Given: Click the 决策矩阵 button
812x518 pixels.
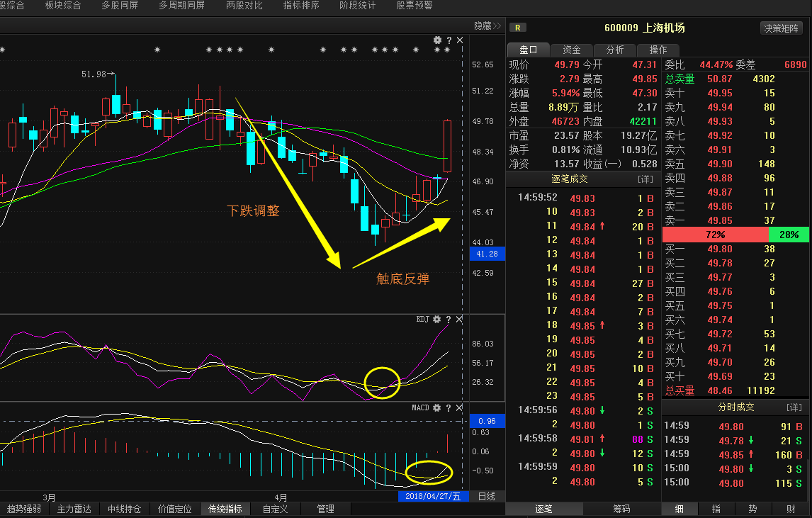Looking at the screenshot, I should (x=782, y=28).
